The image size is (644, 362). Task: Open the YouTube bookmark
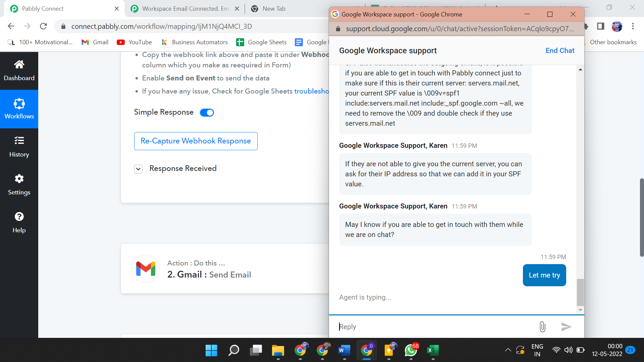pyautogui.click(x=135, y=42)
